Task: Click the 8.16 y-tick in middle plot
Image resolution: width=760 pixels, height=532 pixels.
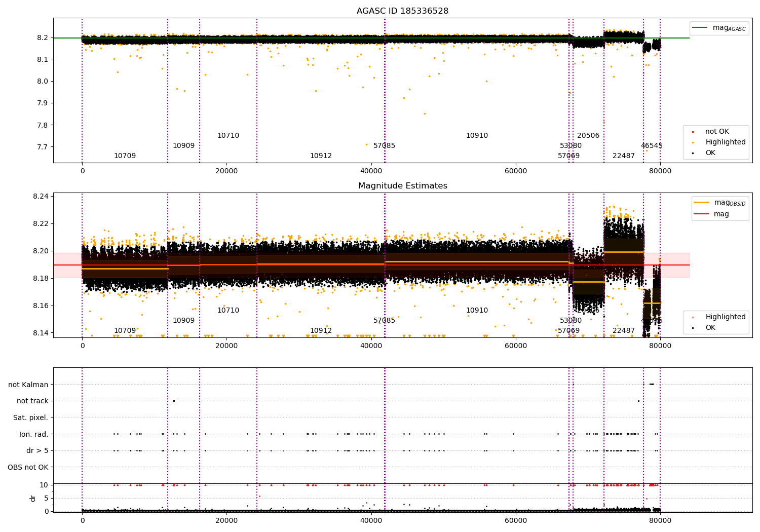Action: pos(41,306)
